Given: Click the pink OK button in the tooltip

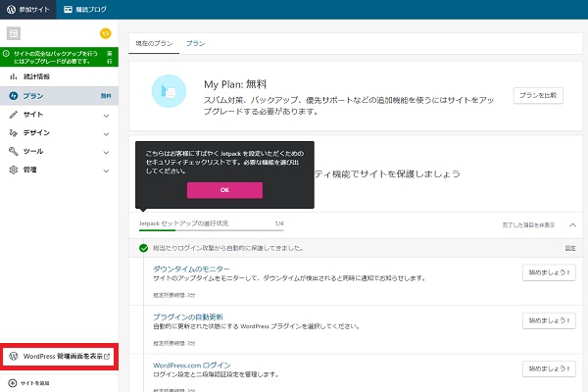Looking at the screenshot, I should coord(224,190).
